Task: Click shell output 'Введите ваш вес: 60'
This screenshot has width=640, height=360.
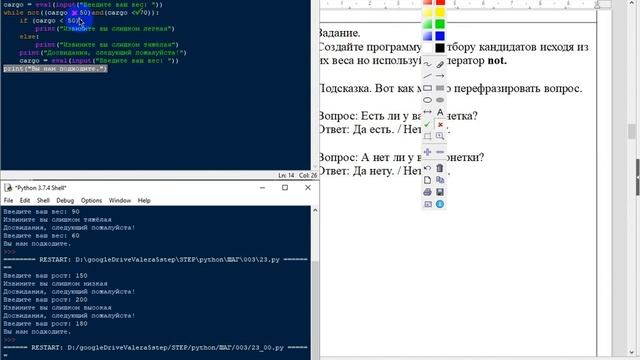Action: (41, 236)
